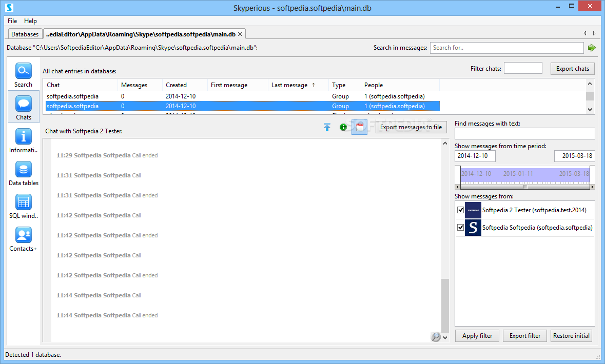Screen dimensions: 605x364
Task: Switch to the Chats sidebar page
Action: pos(23,107)
